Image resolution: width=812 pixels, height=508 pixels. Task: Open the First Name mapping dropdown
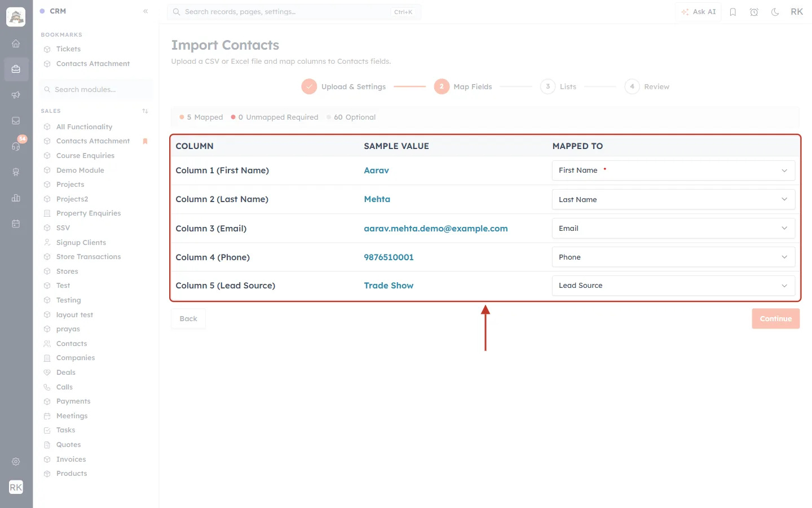pos(673,170)
